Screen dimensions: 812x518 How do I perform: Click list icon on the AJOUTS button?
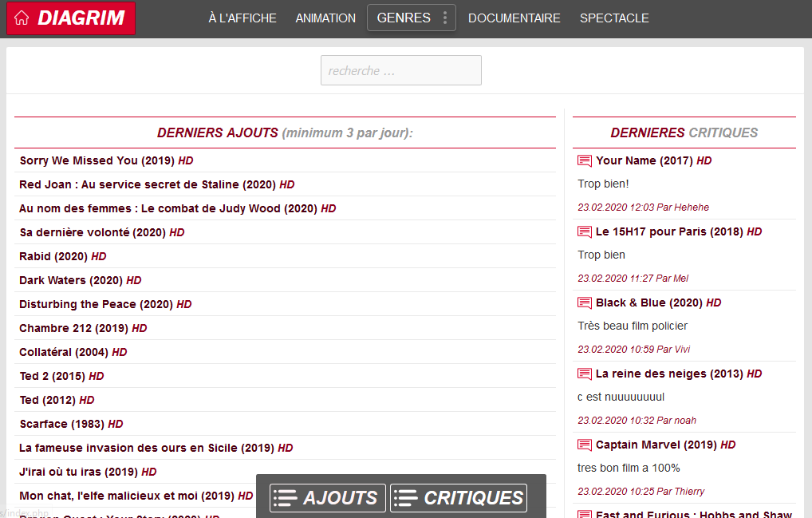(x=286, y=498)
